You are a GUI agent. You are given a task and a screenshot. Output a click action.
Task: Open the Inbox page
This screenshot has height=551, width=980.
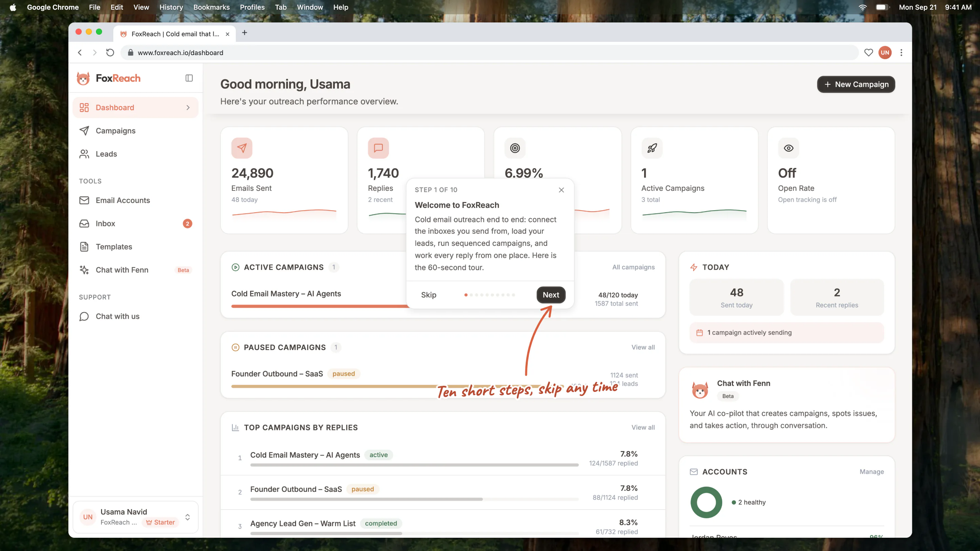click(x=135, y=223)
